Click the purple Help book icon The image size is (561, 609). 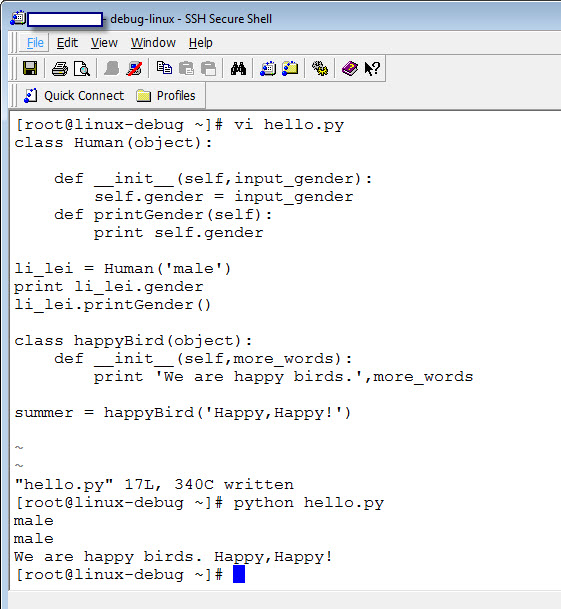coord(350,69)
